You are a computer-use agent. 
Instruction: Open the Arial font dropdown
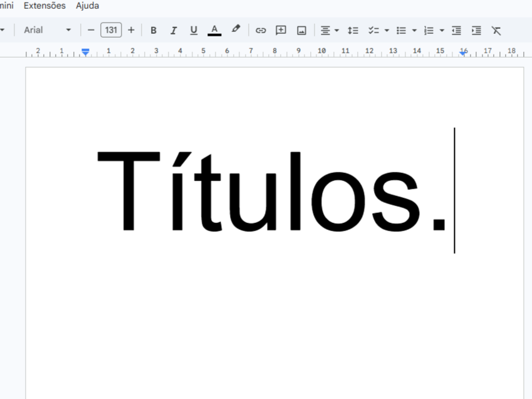pos(47,30)
